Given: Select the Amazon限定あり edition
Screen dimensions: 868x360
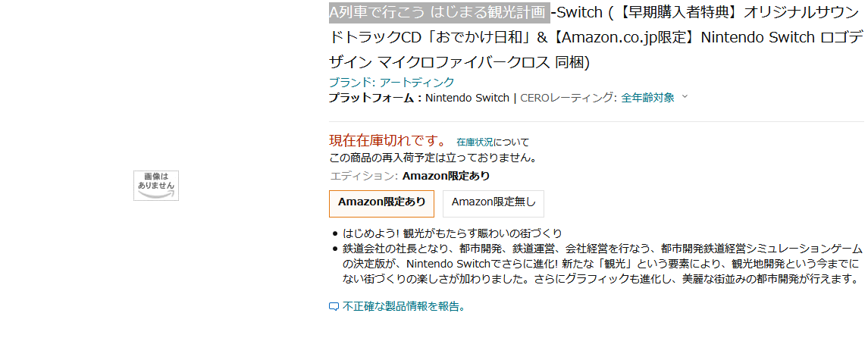Looking at the screenshot, I should tap(381, 202).
